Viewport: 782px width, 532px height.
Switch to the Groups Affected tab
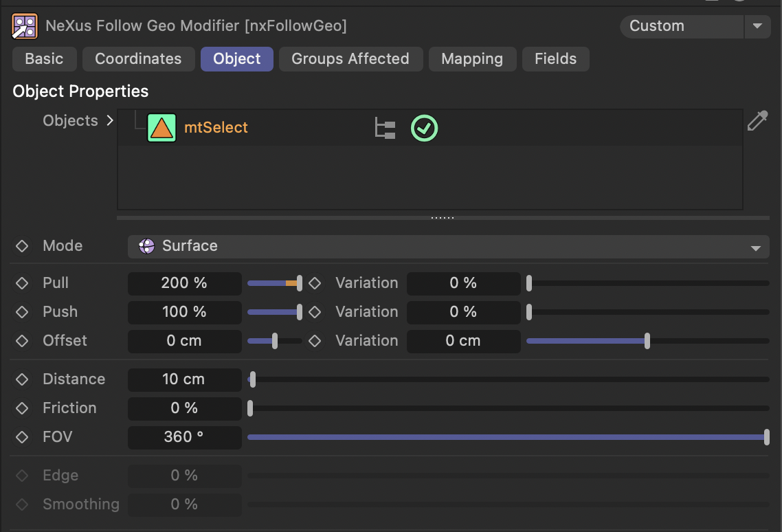point(350,59)
